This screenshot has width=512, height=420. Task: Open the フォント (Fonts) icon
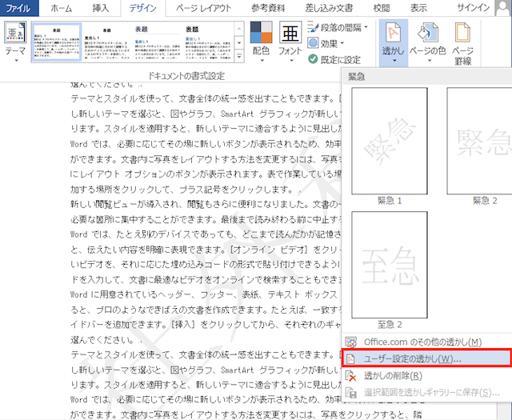[x=290, y=33]
